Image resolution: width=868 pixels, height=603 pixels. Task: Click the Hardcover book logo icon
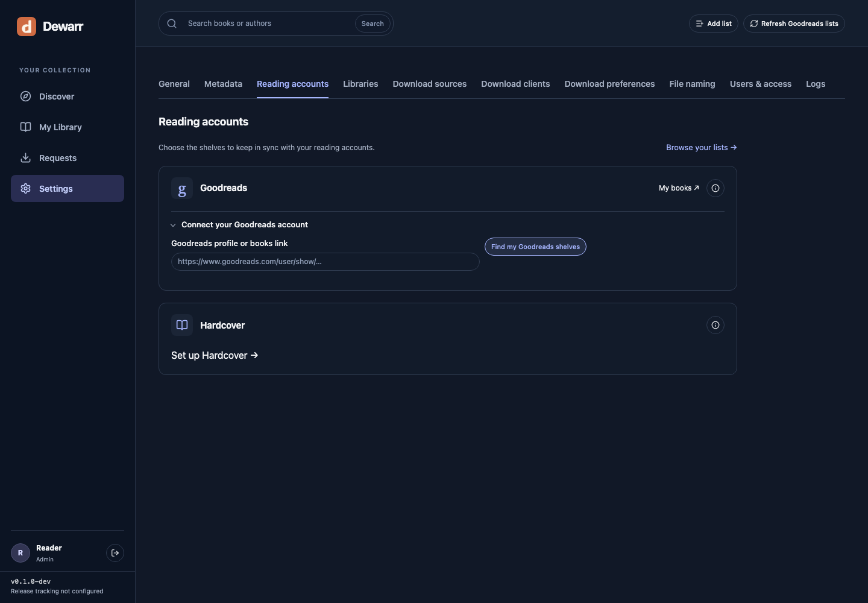pyautogui.click(x=182, y=325)
